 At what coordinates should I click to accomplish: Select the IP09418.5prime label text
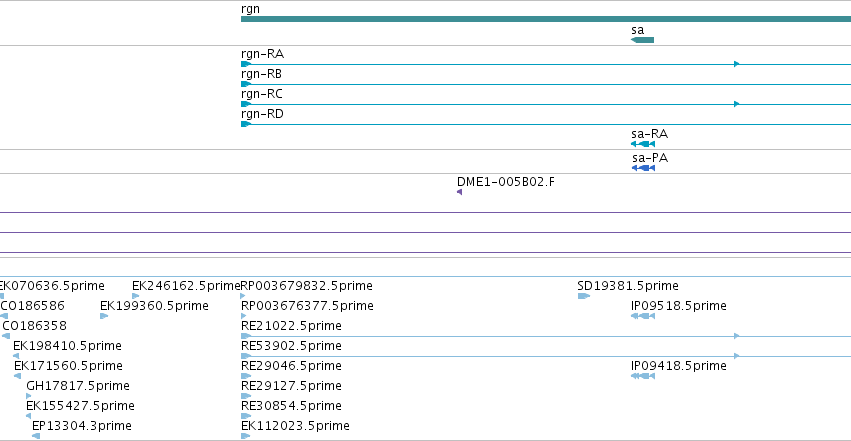(x=679, y=366)
